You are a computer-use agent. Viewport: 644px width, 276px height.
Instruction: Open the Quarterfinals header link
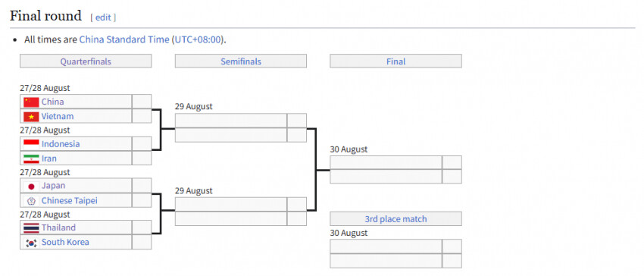coord(86,61)
